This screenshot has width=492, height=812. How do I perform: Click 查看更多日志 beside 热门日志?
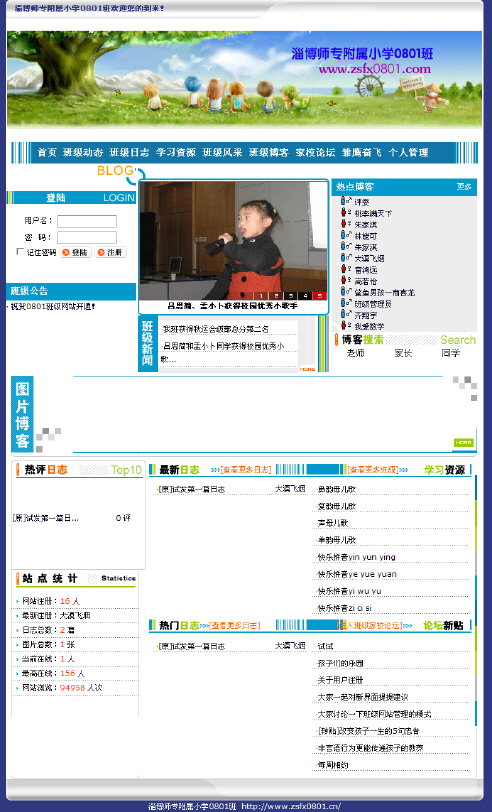[235, 626]
